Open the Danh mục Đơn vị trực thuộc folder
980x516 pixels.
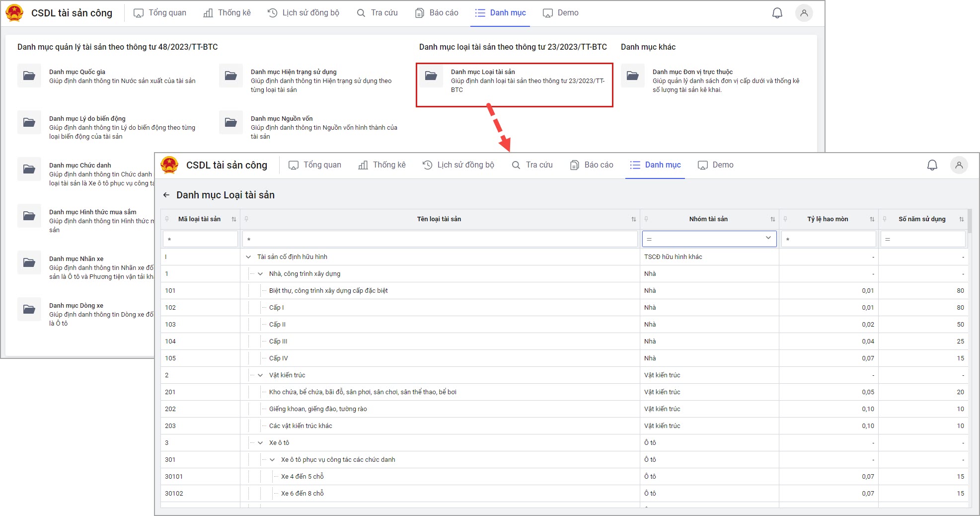pos(632,76)
